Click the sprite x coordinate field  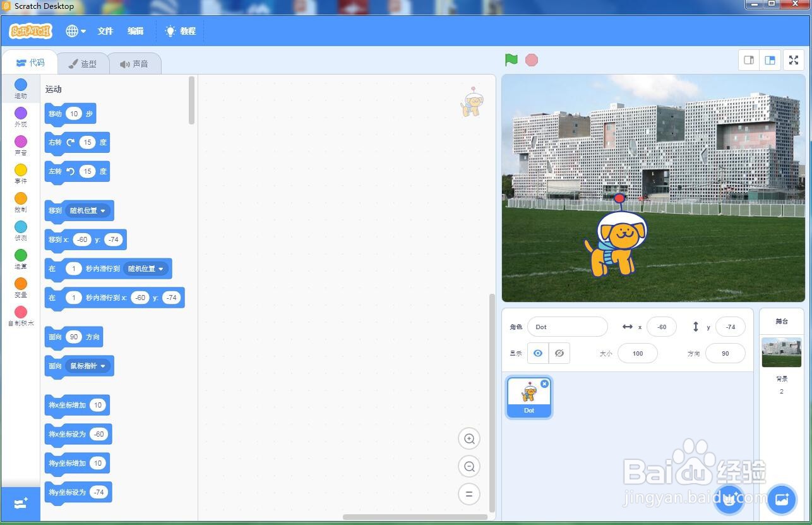[x=662, y=327]
